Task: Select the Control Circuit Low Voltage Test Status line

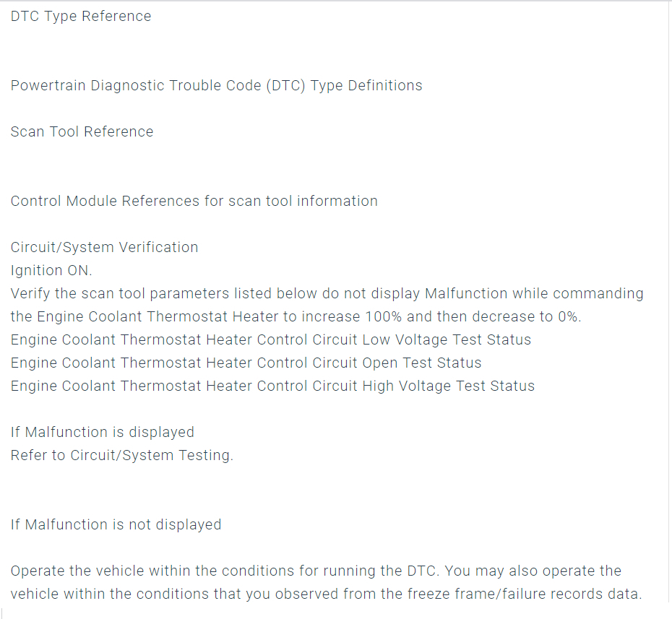Action: click(270, 339)
